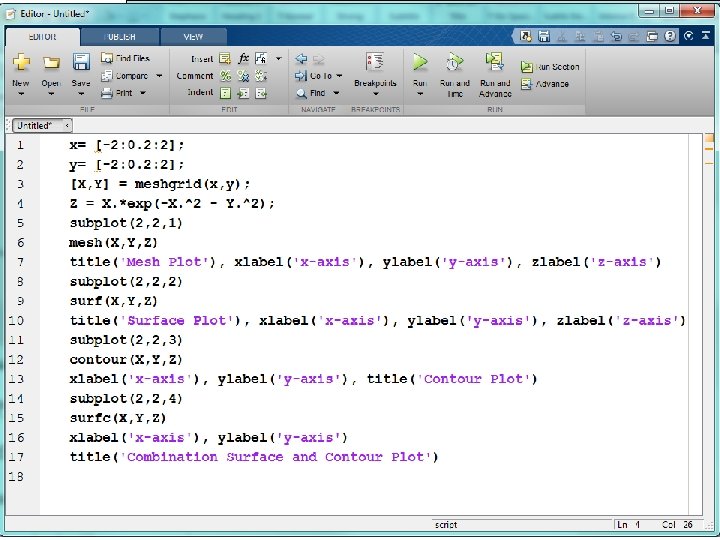Click the switch windows icon
Image resolution: width=720 pixels, height=540 pixels.
point(652,36)
